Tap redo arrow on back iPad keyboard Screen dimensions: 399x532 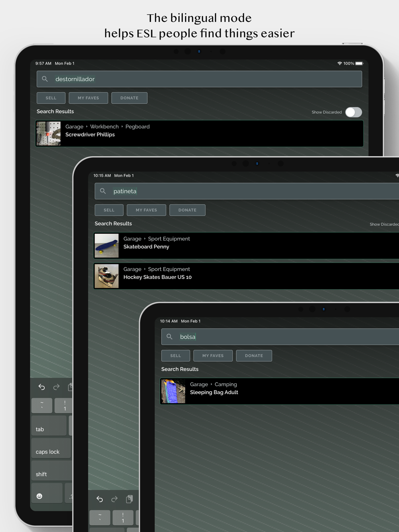[x=56, y=387]
